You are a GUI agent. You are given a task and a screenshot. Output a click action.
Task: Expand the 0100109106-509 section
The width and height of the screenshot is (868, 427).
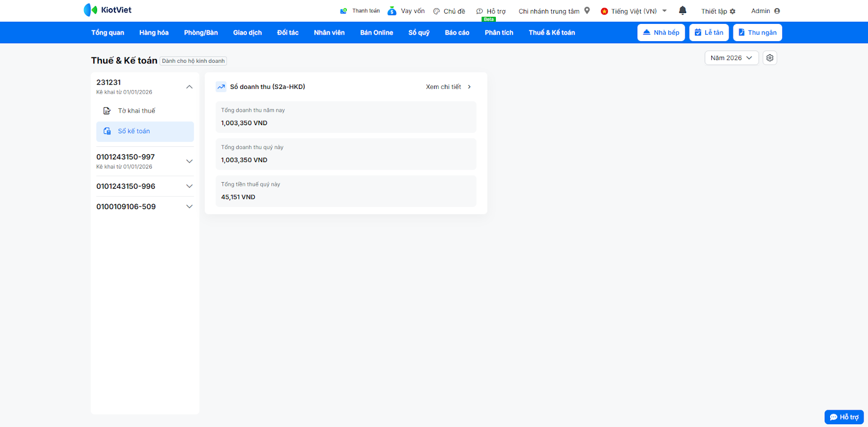pyautogui.click(x=189, y=206)
